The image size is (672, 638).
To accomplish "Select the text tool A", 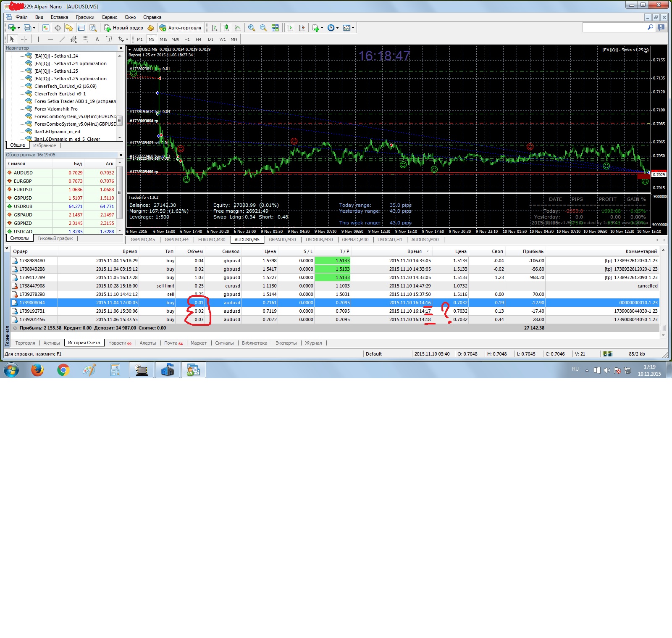I will 97,39.
